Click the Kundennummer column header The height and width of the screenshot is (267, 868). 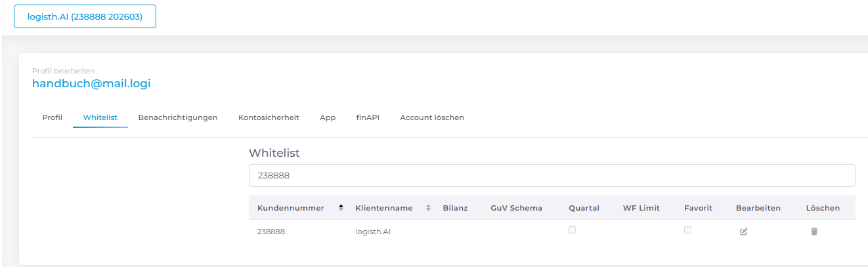[291, 208]
